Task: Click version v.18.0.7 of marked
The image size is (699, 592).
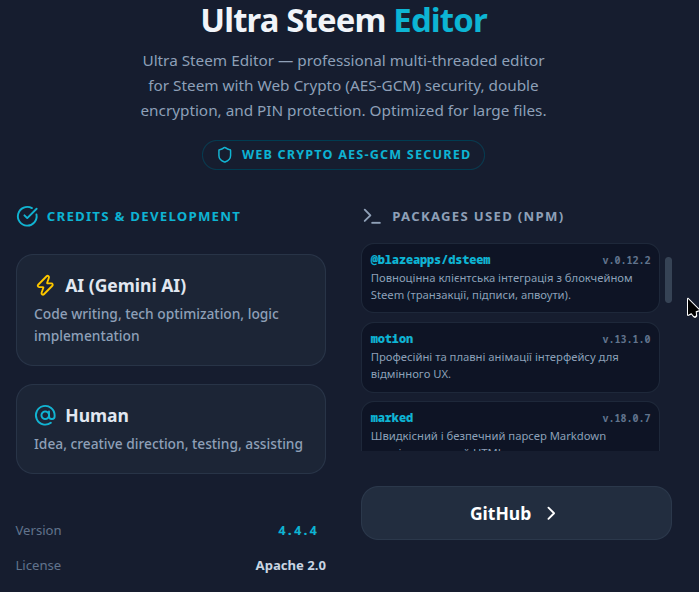Action: (626, 418)
